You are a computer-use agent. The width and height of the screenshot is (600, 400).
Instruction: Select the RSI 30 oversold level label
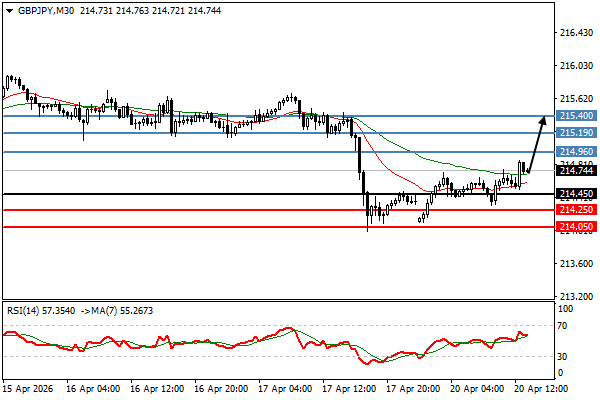point(564,356)
